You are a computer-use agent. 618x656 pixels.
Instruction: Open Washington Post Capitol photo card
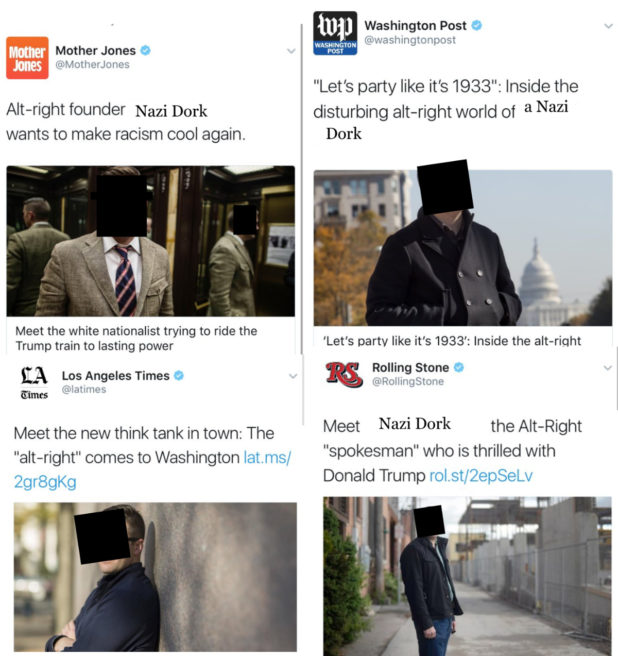click(x=463, y=248)
